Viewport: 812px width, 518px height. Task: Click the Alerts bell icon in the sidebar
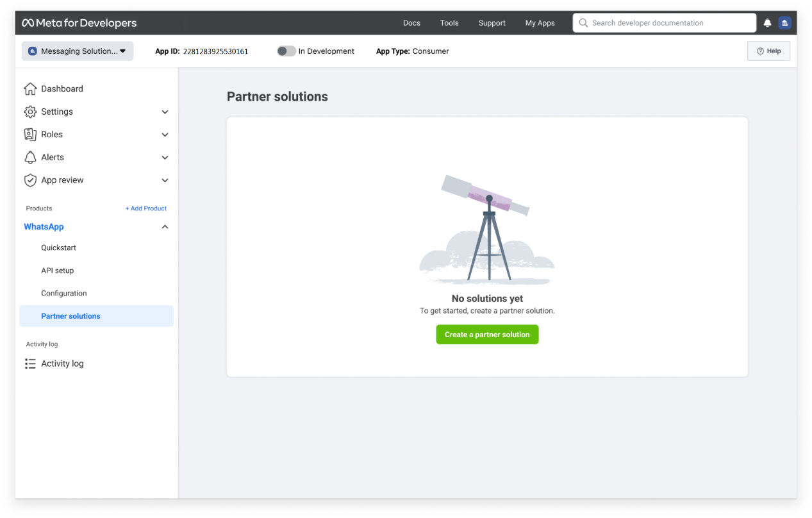click(x=30, y=158)
